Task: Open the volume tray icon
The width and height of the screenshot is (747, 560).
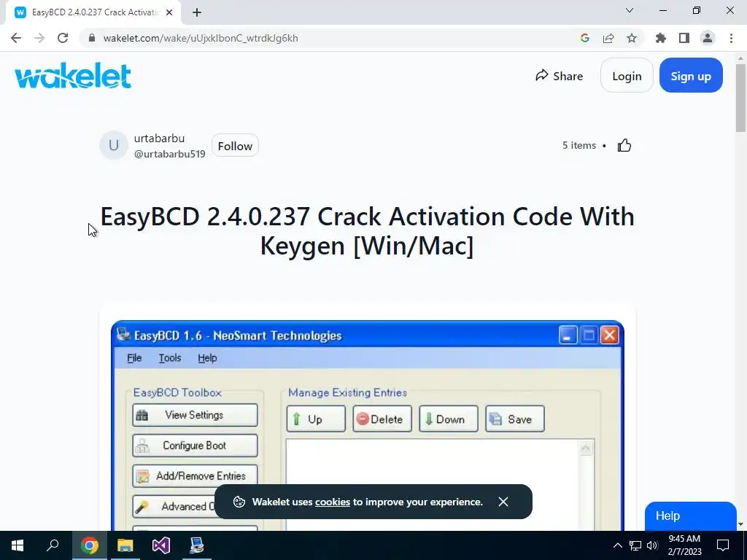Action: pos(652,545)
